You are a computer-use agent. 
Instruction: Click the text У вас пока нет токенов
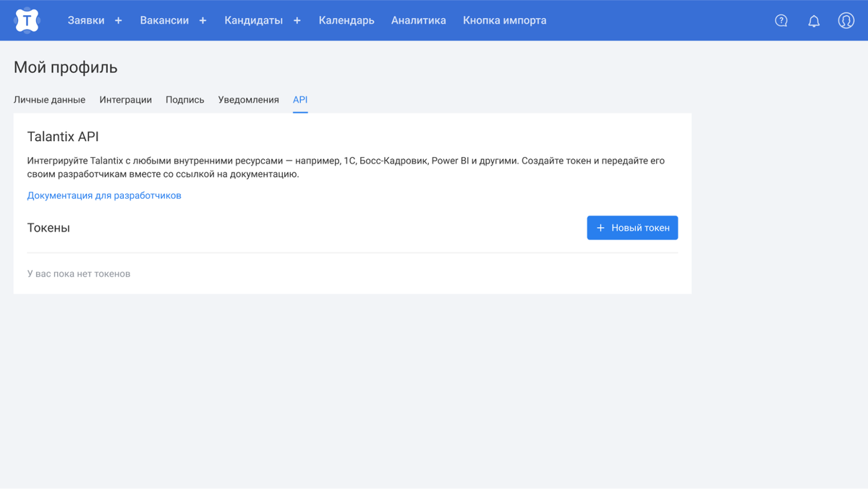[x=79, y=273]
